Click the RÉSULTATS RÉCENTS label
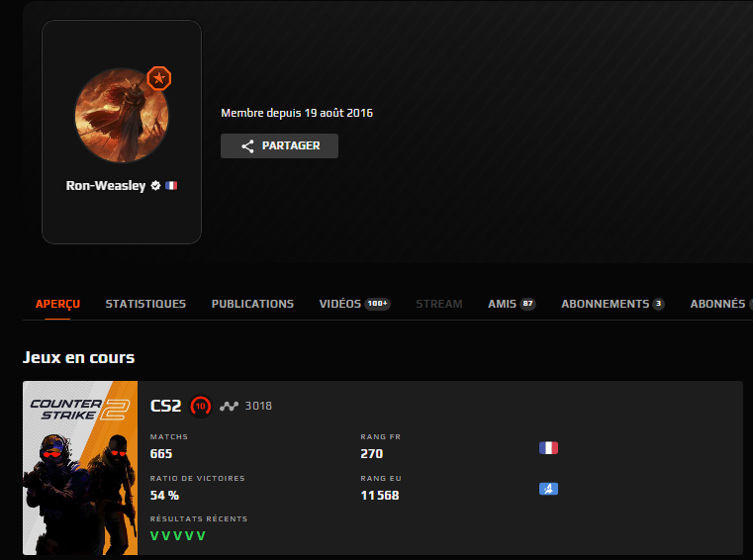The width and height of the screenshot is (753, 560). 199,518
